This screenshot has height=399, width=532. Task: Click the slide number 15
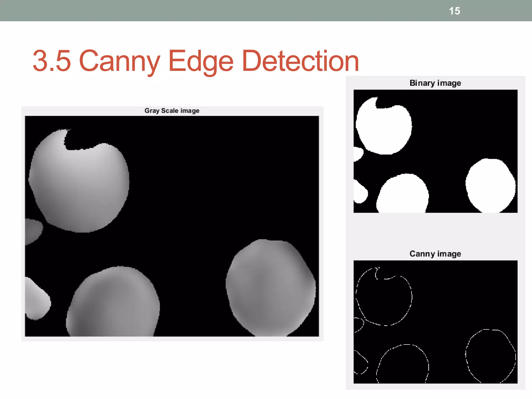tap(454, 11)
